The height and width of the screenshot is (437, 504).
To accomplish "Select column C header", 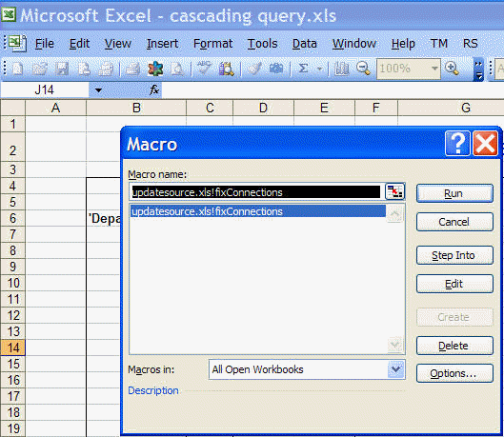I will 210,108.
